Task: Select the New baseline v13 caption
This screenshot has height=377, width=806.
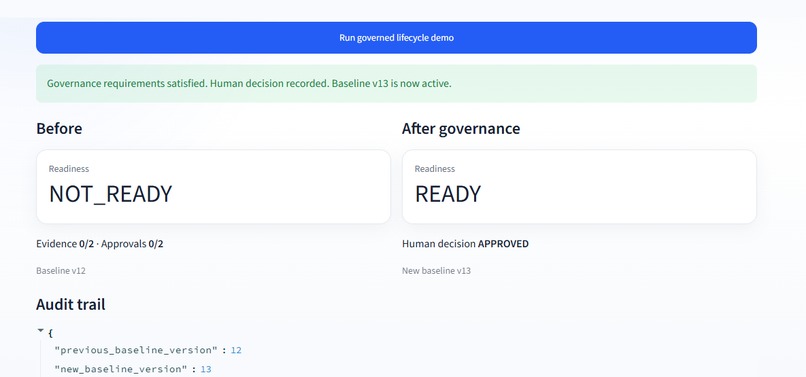Action: [436, 271]
